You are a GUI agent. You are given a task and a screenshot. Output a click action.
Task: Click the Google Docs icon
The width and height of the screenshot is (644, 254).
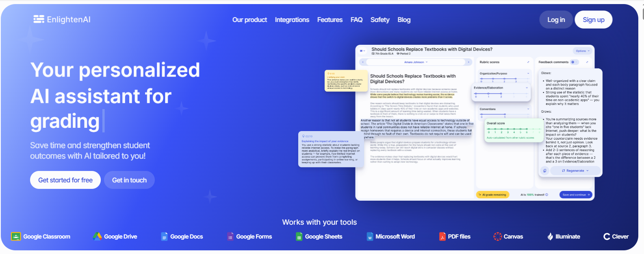[164, 236]
